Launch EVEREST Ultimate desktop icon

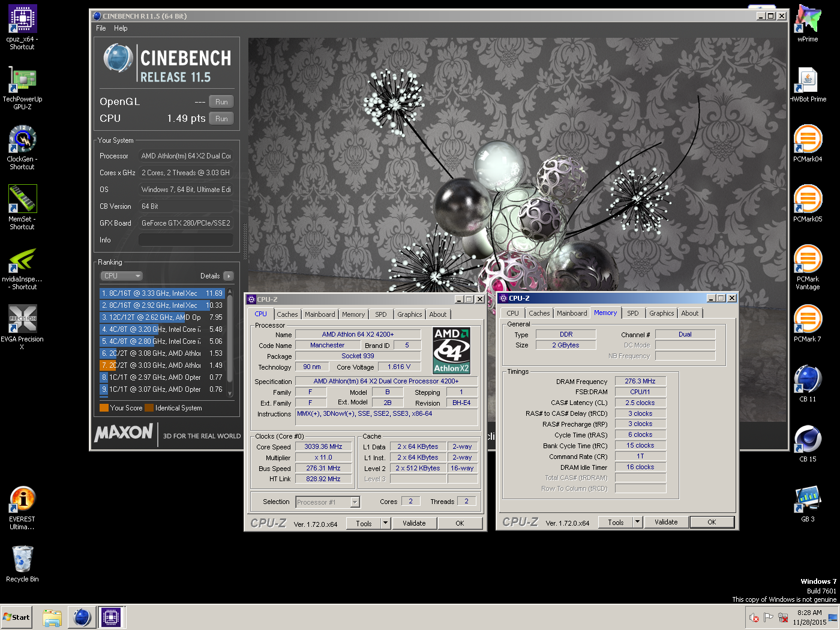[22, 508]
